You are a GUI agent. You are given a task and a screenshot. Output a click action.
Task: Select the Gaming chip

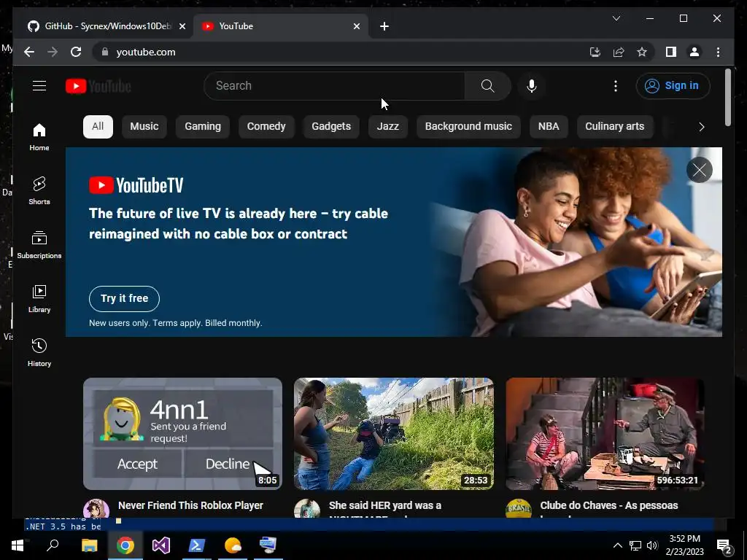[x=203, y=127]
